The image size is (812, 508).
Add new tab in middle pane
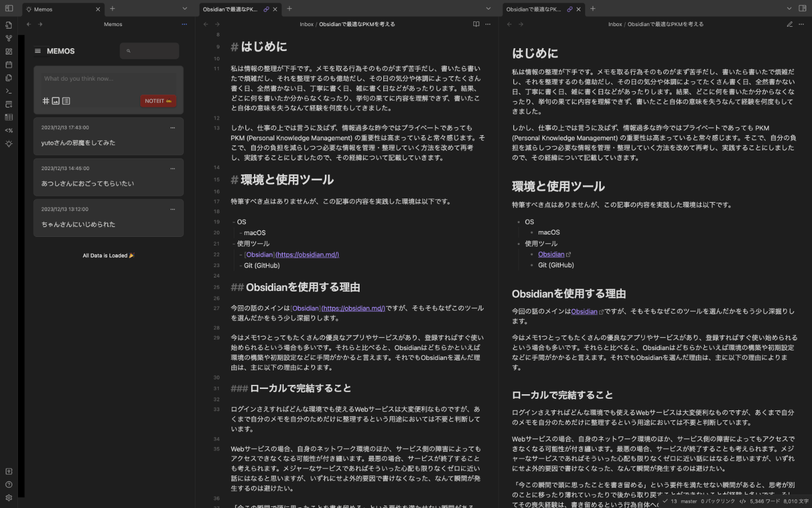pyautogui.click(x=289, y=9)
